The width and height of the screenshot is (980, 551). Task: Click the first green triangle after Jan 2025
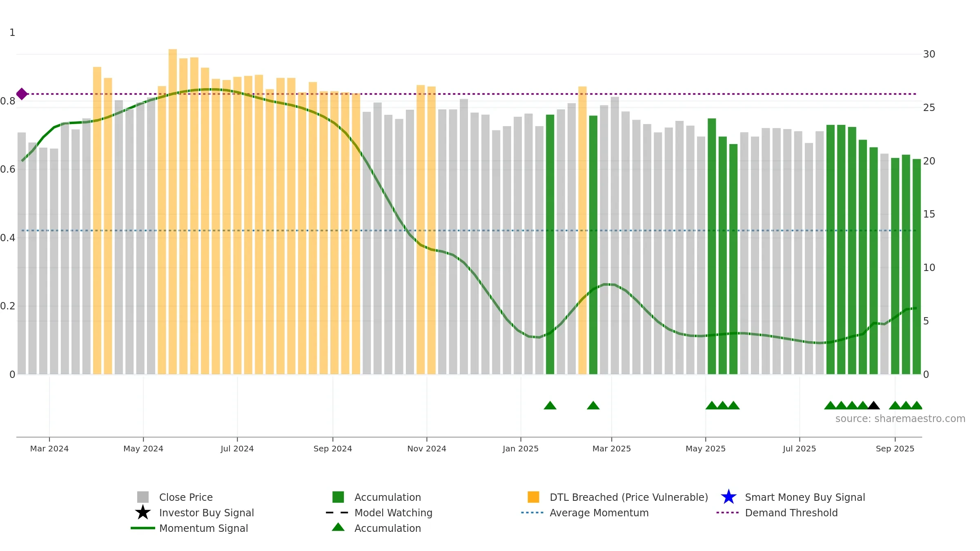click(x=550, y=405)
